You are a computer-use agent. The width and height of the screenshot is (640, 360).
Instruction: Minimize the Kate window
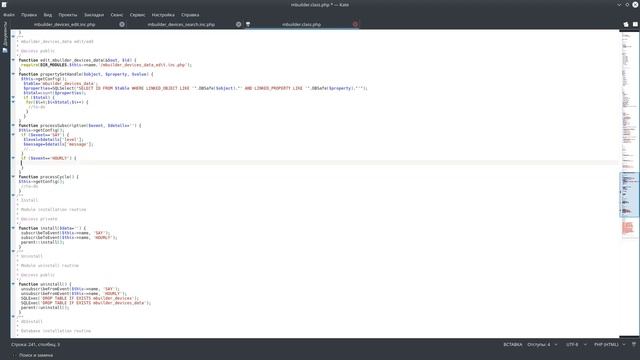point(619,4)
